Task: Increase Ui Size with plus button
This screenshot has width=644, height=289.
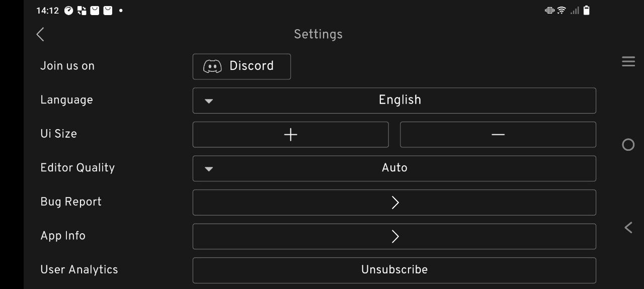Action: [290, 134]
